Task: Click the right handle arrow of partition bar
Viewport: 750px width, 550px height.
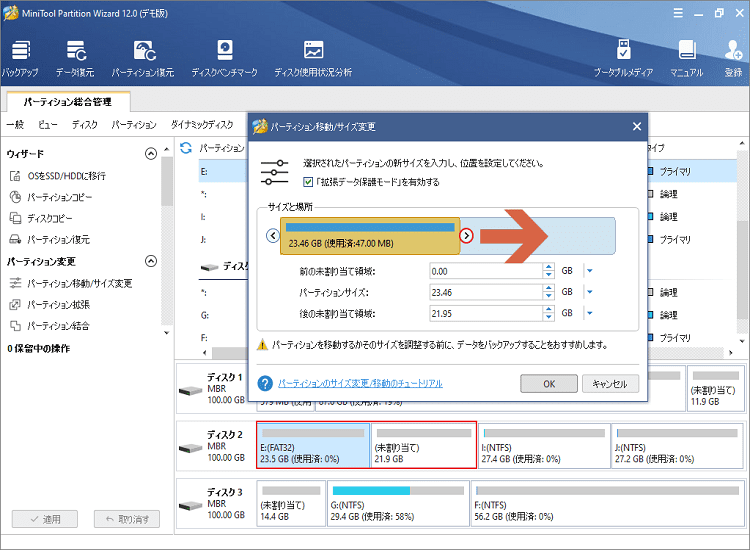Action: (466, 235)
